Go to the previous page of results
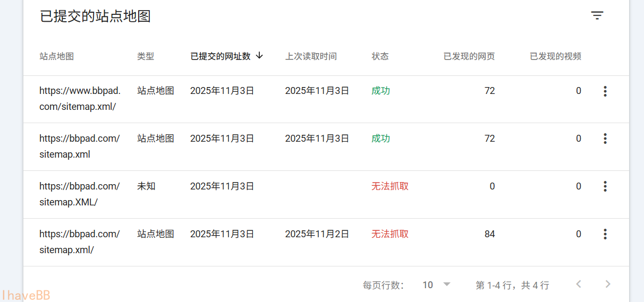644x302 pixels. (x=579, y=284)
